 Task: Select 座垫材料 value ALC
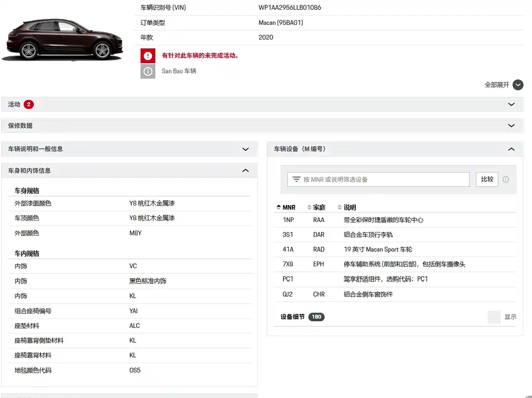[135, 326]
